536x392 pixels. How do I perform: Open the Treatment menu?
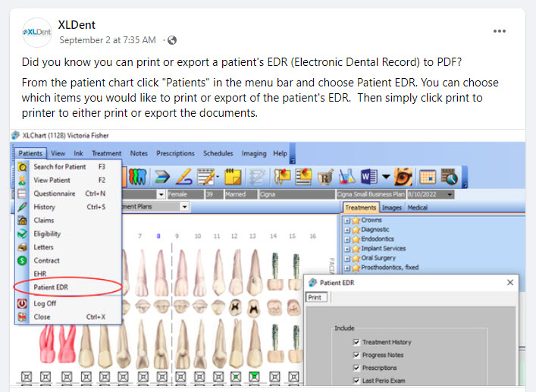(x=107, y=153)
